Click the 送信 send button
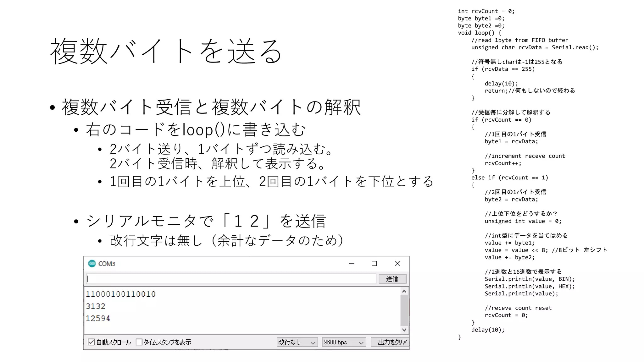 (392, 279)
